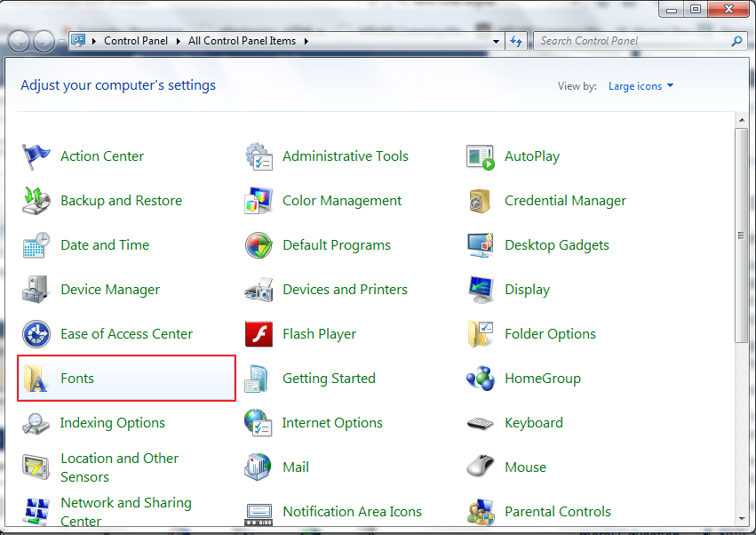The width and height of the screenshot is (756, 535).
Task: Click the Credential Manager safe icon
Action: [x=480, y=201]
